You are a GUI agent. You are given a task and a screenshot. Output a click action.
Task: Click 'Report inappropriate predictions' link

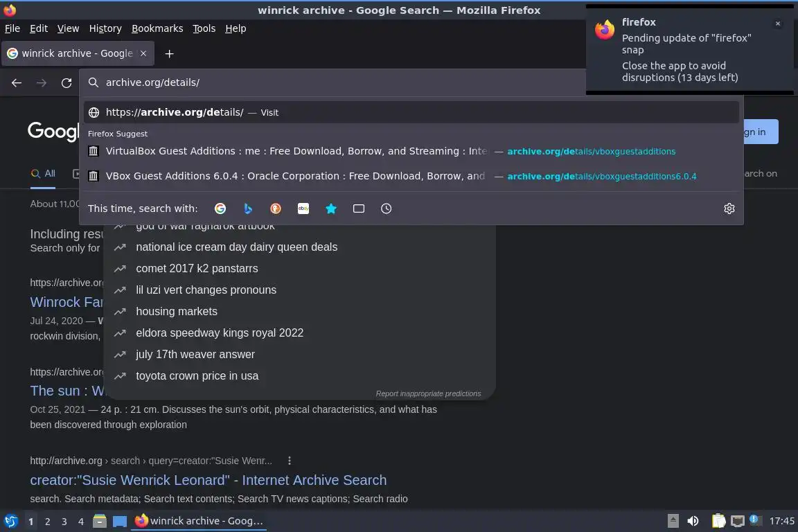click(428, 393)
